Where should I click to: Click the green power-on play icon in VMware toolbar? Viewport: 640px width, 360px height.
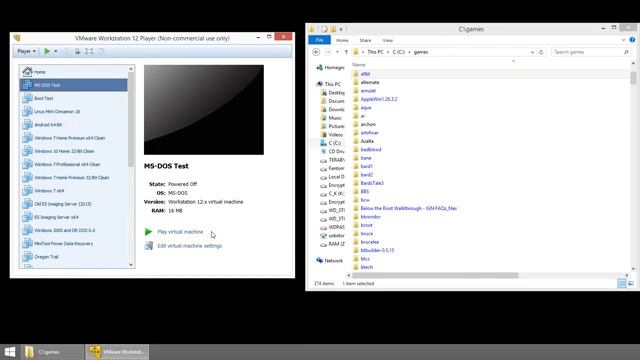point(47,51)
